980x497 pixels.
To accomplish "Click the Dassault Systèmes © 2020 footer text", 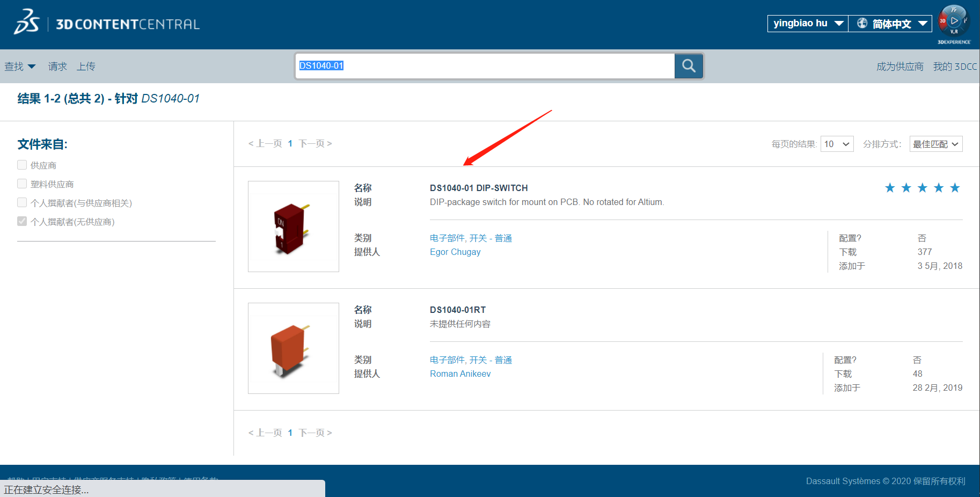I will pyautogui.click(x=886, y=481).
